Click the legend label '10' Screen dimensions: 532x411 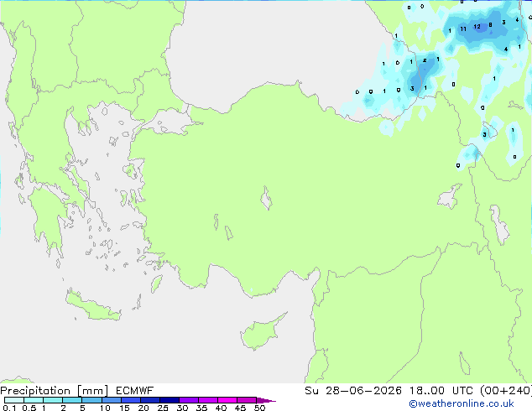coord(105,408)
